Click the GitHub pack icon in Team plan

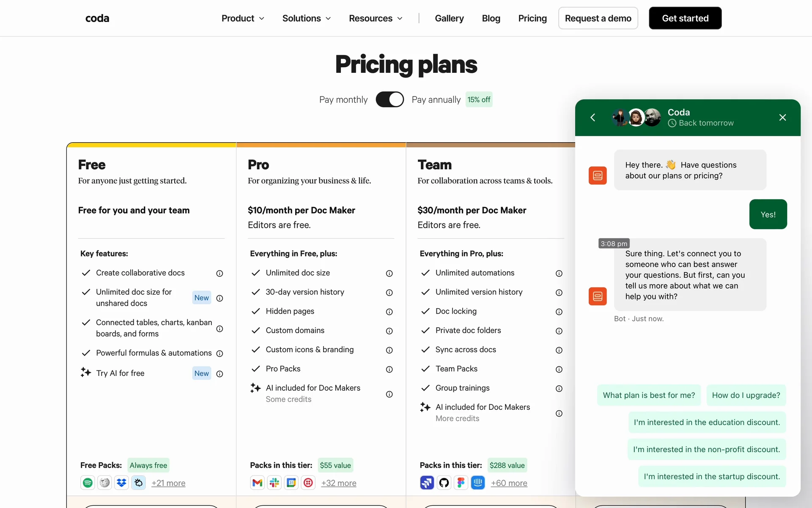tap(444, 483)
